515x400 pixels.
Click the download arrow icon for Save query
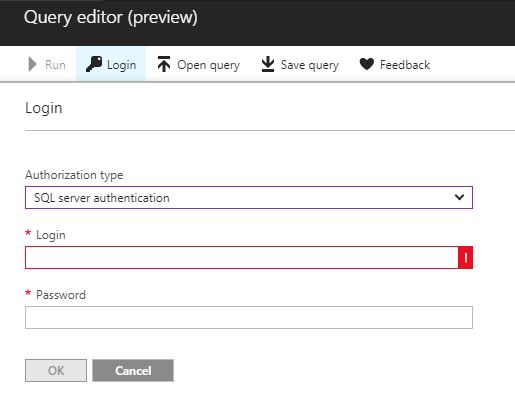268,64
